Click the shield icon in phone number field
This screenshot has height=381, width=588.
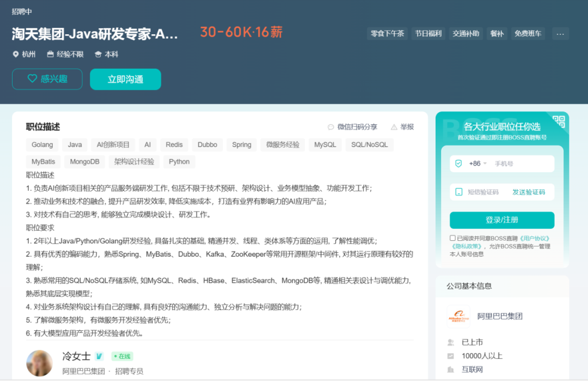(460, 163)
